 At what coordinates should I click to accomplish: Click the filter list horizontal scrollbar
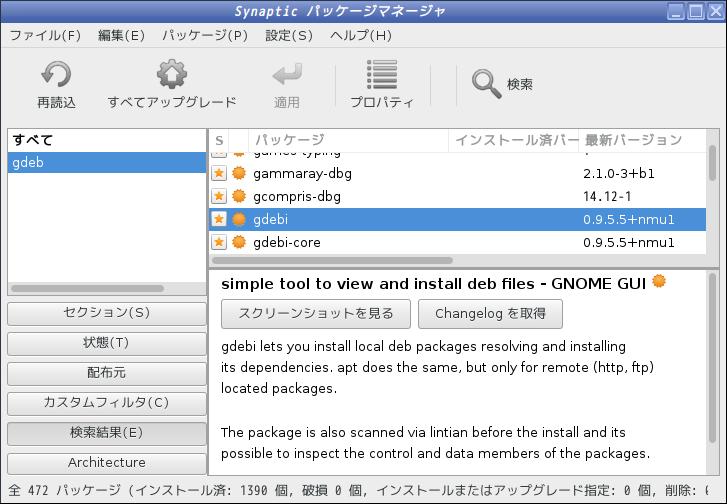point(88,288)
